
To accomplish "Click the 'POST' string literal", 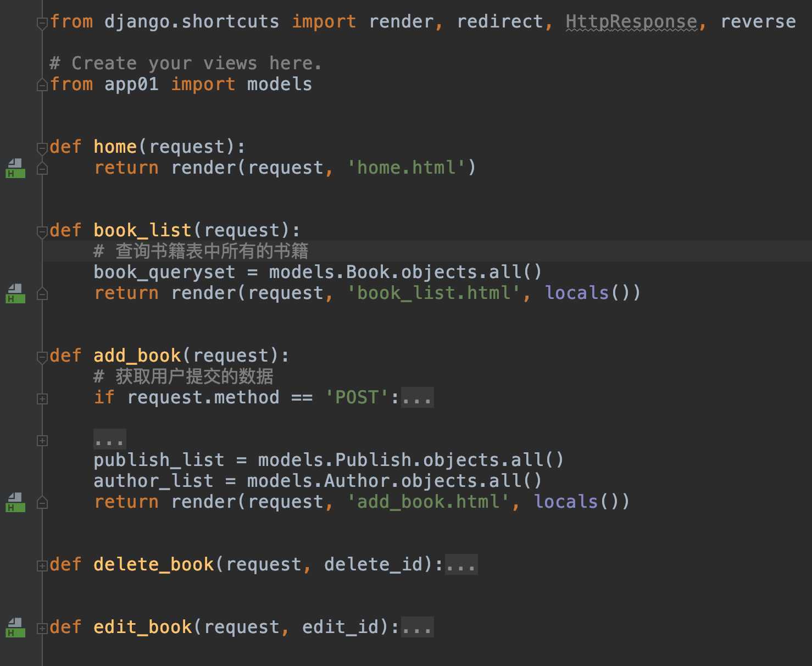I will click(357, 397).
